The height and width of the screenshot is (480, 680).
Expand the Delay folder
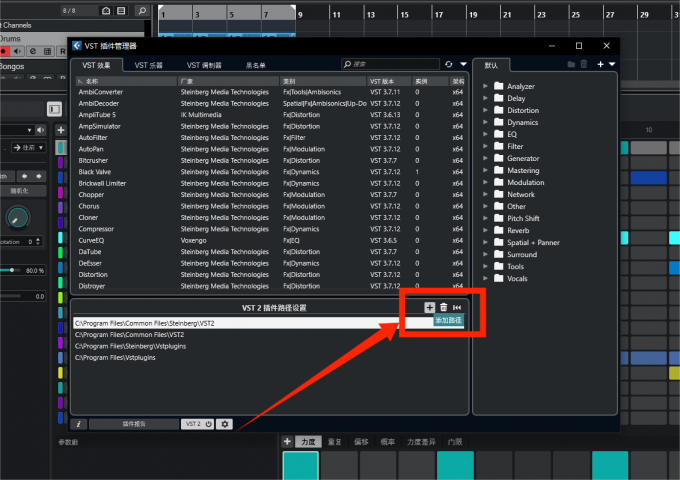pyautogui.click(x=485, y=98)
